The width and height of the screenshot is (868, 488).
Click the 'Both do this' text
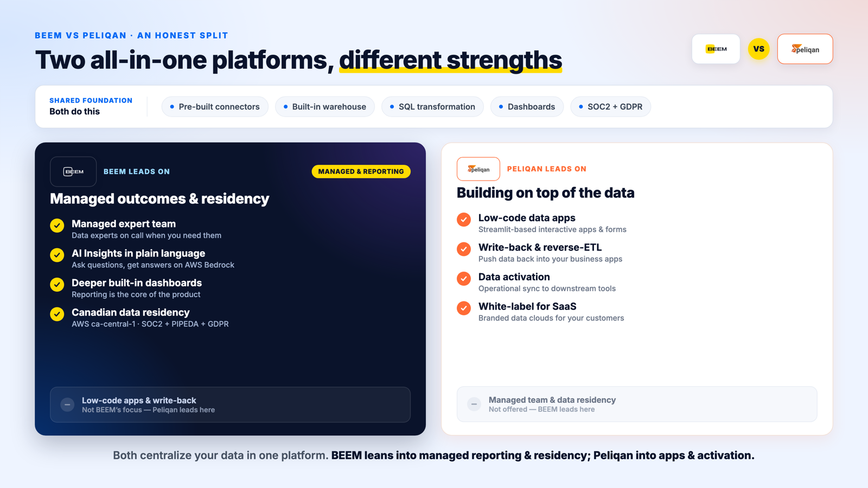click(x=74, y=111)
